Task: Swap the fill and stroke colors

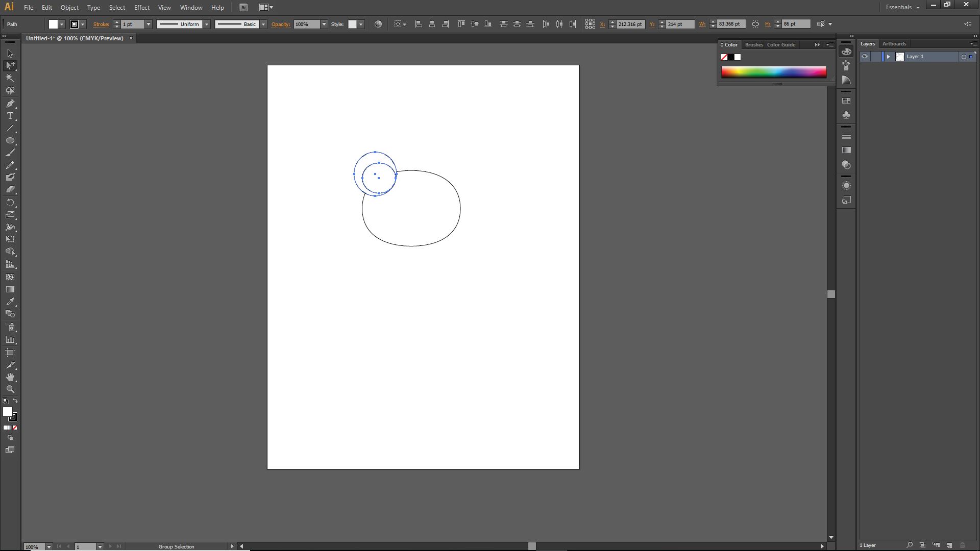Action: coord(15,401)
